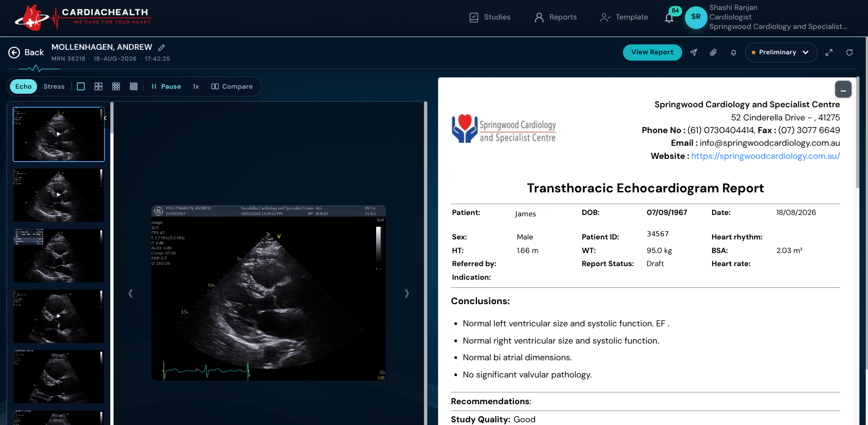Click the CardiacHealth logo
The height and width of the screenshot is (425, 868).
pyautogui.click(x=83, y=18)
